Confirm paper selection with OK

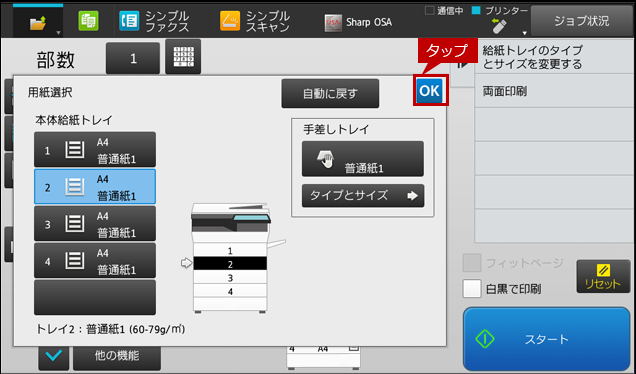pos(430,90)
